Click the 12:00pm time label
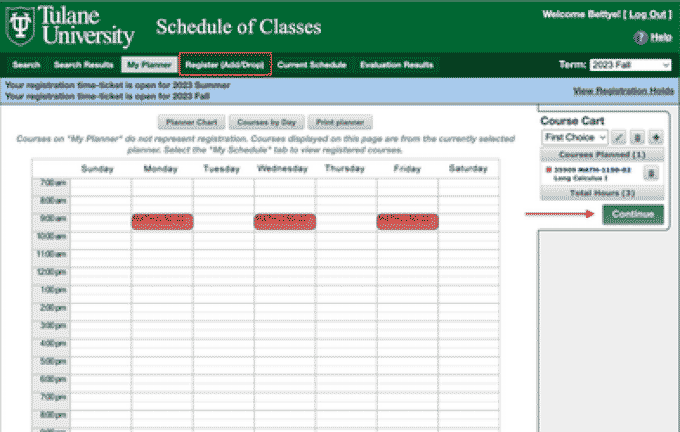Viewport: 680px width, 432px height. pos(52,272)
